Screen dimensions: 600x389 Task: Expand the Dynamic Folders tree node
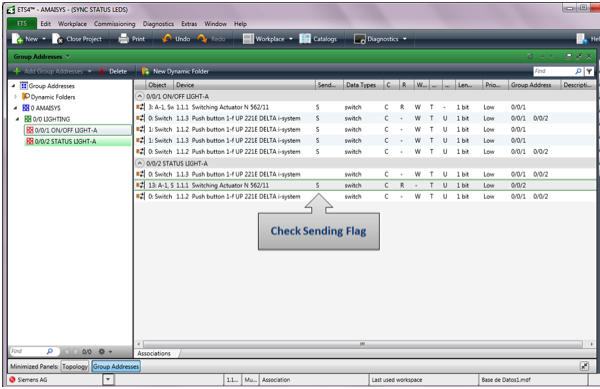pyautogui.click(x=15, y=97)
